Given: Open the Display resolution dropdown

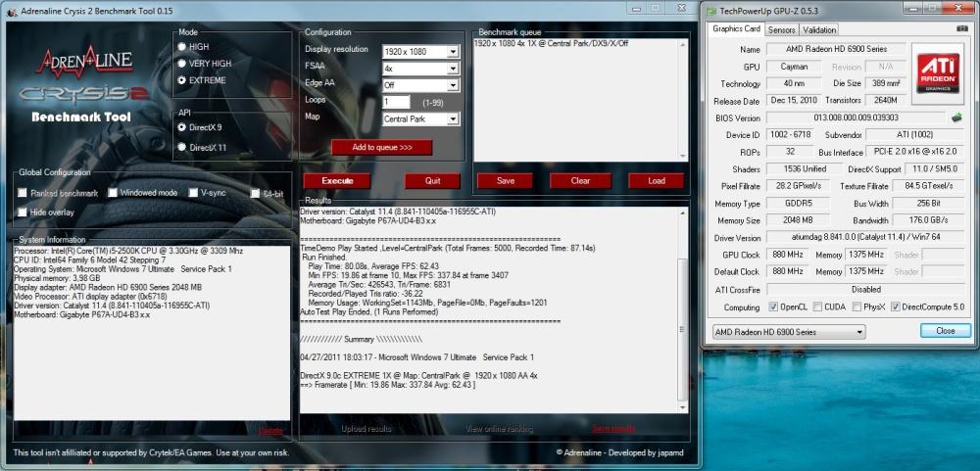Looking at the screenshot, I should point(453,52).
